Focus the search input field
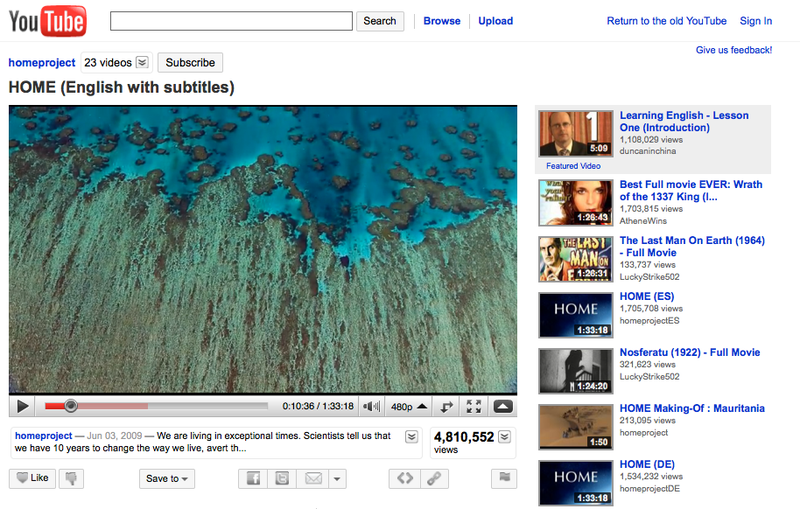This screenshot has height=509, width=800. point(231,21)
